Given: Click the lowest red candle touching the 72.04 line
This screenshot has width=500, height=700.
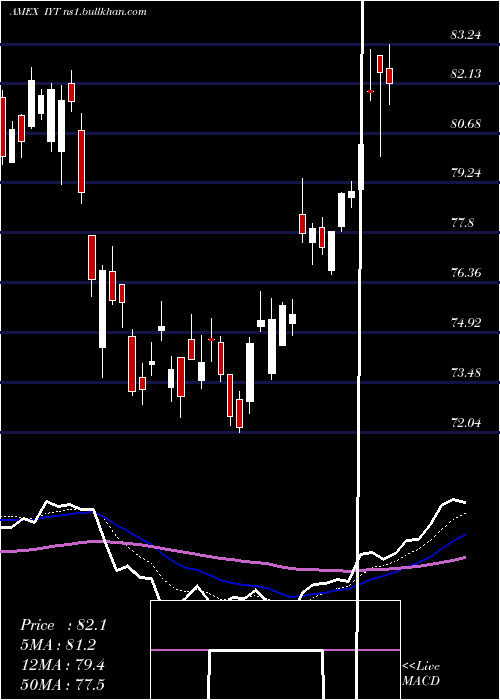Looking at the screenshot, I should pyautogui.click(x=240, y=414).
